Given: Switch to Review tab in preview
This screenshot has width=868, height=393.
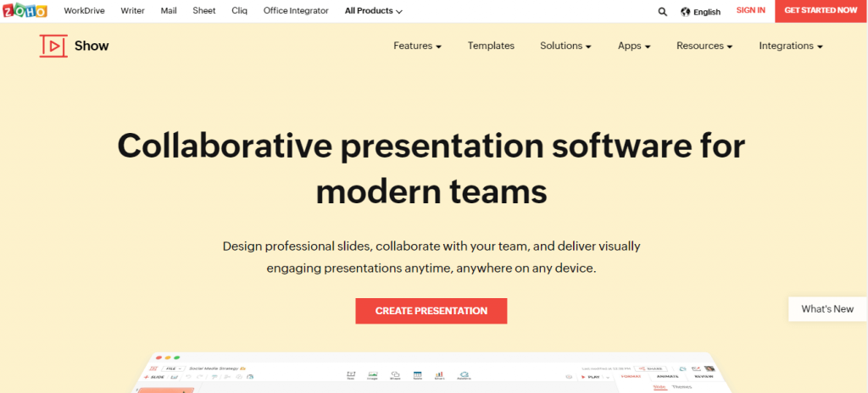Looking at the screenshot, I should [x=704, y=376].
